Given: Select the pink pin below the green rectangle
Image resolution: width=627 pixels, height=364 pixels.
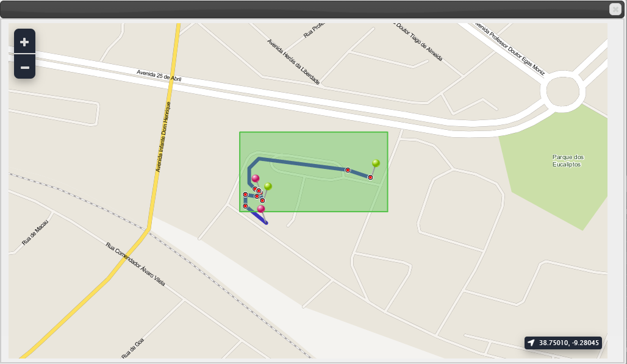Looking at the screenshot, I should (260, 209).
